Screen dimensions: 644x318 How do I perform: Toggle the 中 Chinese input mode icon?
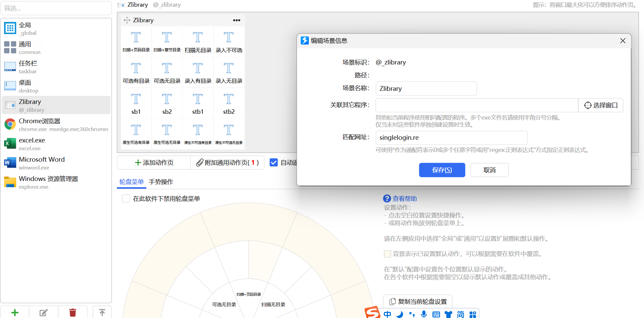tap(388, 314)
